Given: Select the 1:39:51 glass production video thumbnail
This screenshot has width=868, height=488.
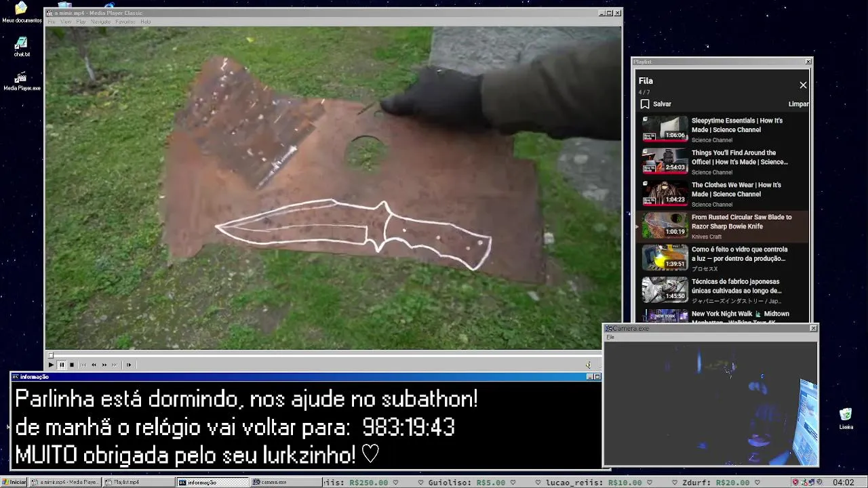Looking at the screenshot, I should pos(665,258).
